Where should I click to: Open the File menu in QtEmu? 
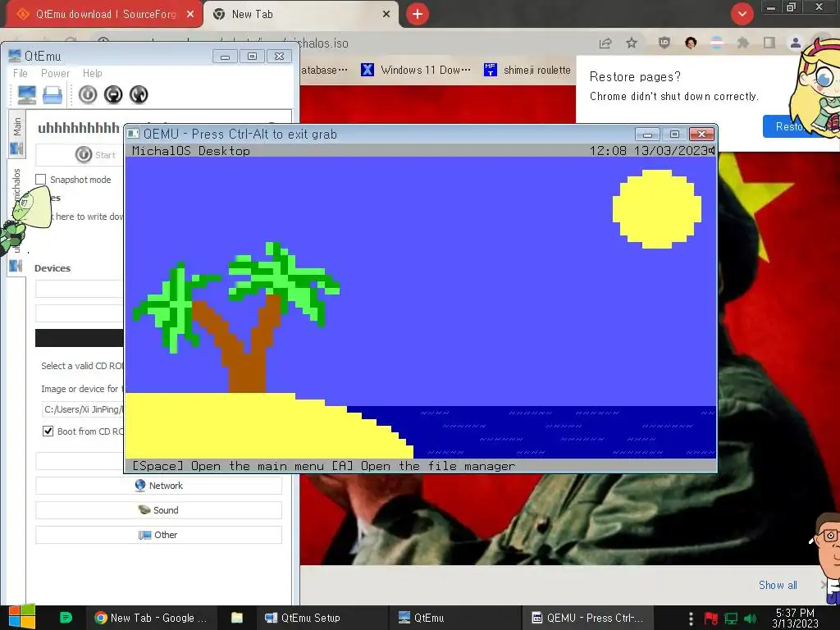(x=21, y=73)
